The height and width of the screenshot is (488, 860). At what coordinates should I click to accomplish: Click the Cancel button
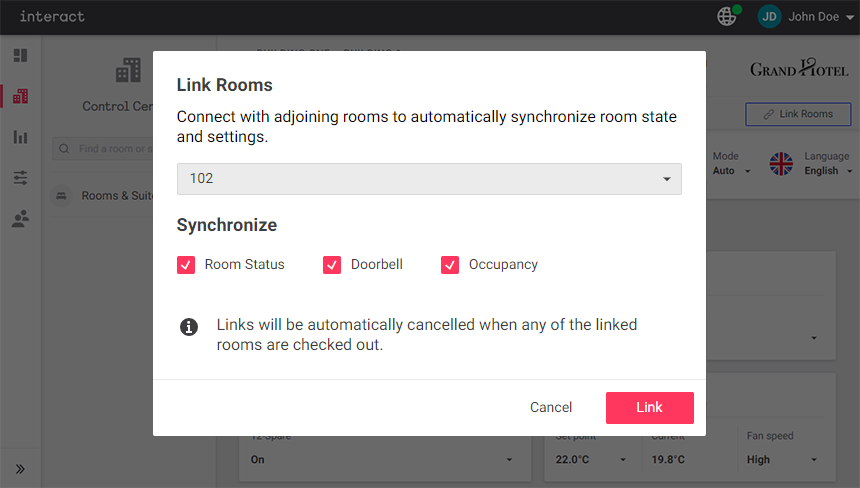pos(551,407)
